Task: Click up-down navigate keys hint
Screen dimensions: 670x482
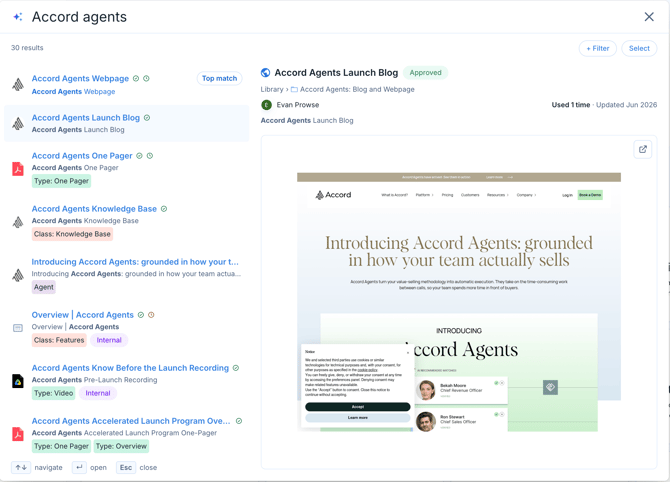Action: click(x=21, y=467)
